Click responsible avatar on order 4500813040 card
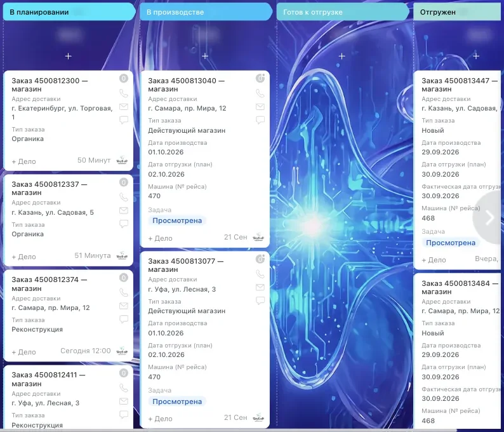The height and width of the screenshot is (432, 504). pos(258,238)
